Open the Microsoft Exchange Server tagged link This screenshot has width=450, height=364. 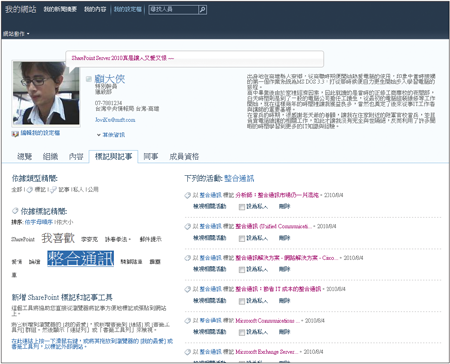pyautogui.click(x=267, y=352)
